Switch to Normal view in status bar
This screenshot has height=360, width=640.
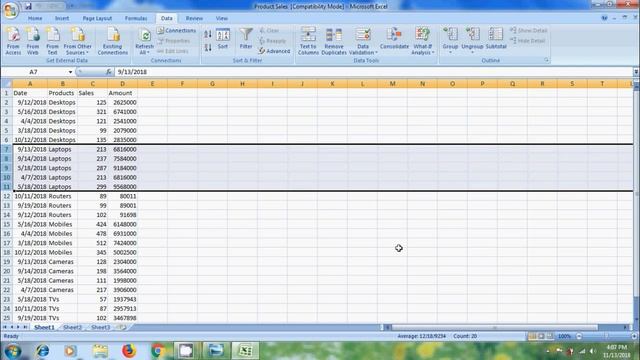(x=532, y=336)
